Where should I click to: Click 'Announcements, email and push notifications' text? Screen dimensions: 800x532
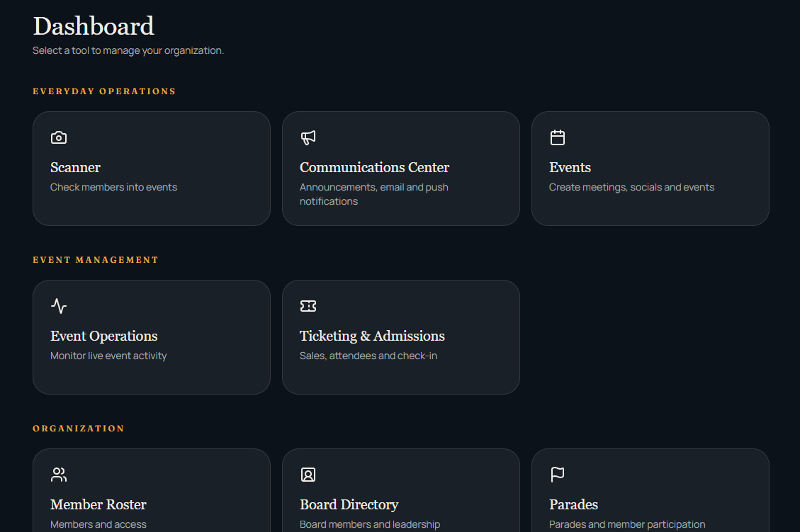[374, 194]
